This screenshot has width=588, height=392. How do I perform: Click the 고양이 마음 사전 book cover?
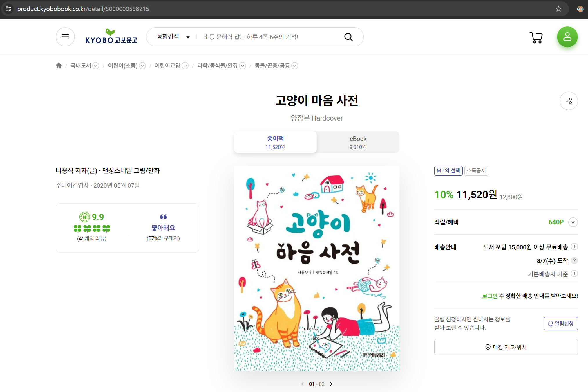[x=316, y=269]
